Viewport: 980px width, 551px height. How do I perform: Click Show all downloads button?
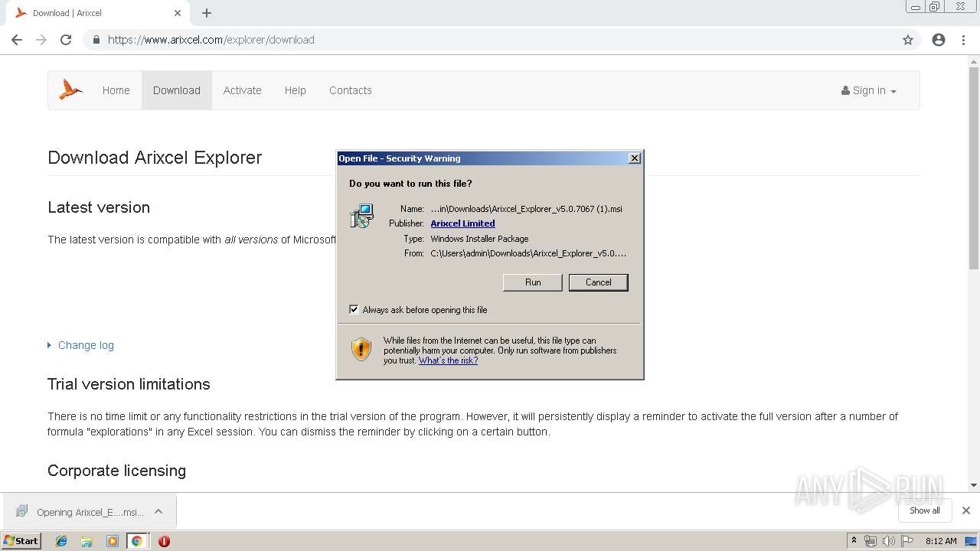925,510
